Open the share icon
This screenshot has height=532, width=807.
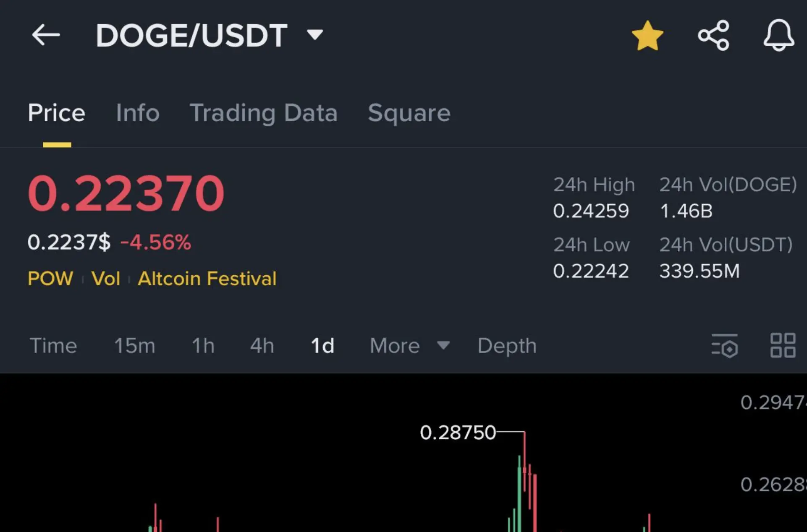(x=713, y=35)
